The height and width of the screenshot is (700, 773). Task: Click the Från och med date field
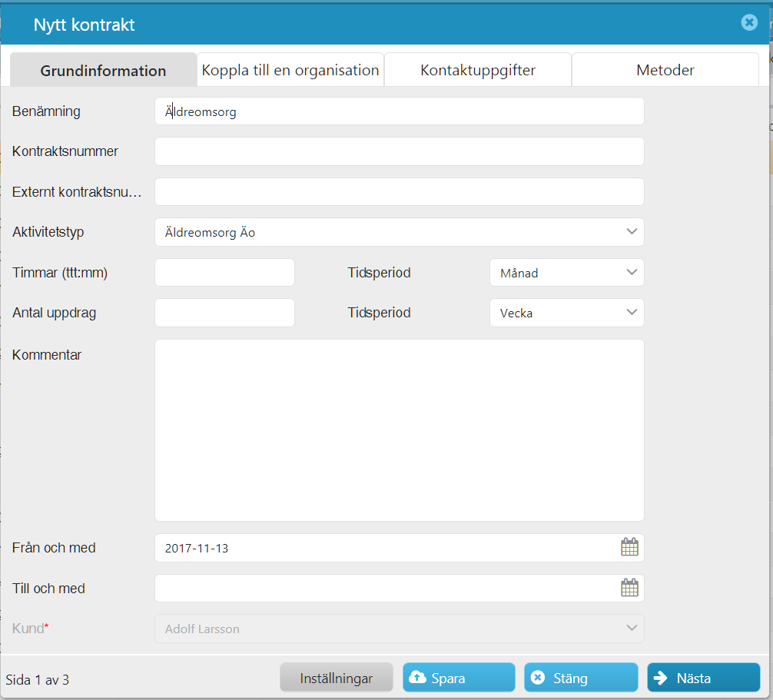[x=400, y=548]
